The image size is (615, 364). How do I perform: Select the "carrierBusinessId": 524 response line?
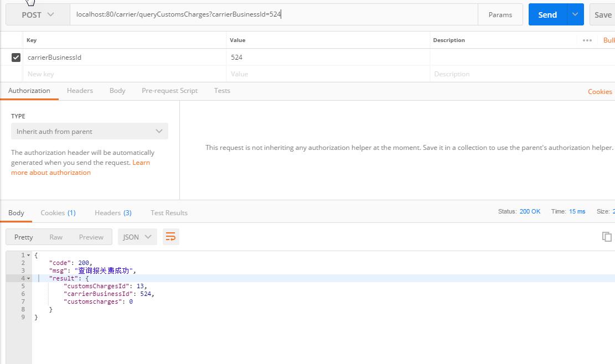pos(108,294)
